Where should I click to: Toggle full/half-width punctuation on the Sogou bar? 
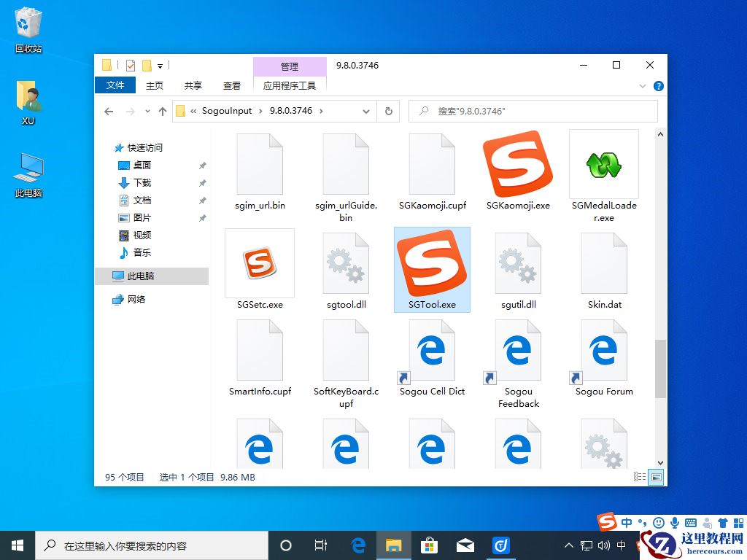643,522
